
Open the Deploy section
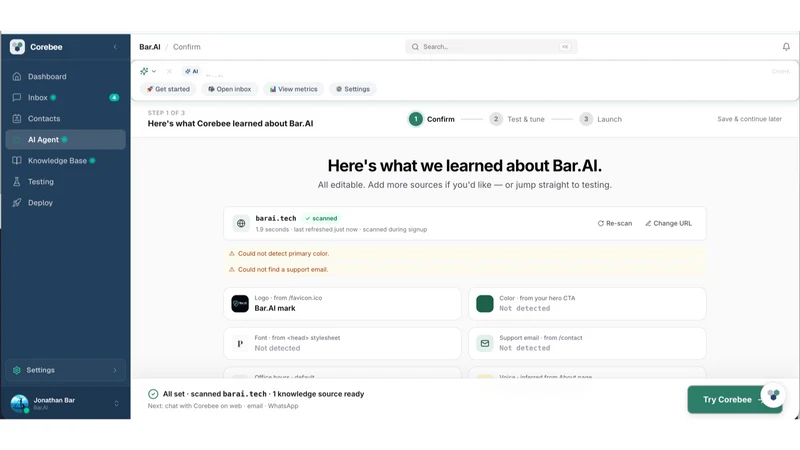click(x=65, y=203)
